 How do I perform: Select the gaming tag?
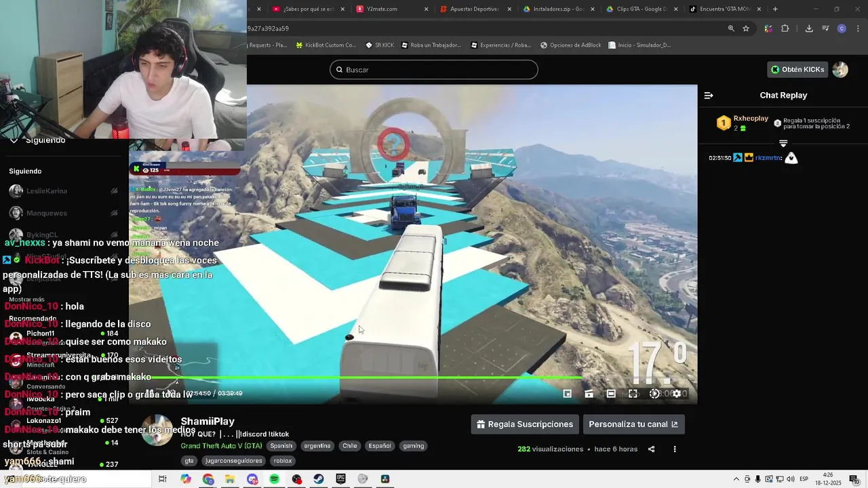tap(413, 446)
